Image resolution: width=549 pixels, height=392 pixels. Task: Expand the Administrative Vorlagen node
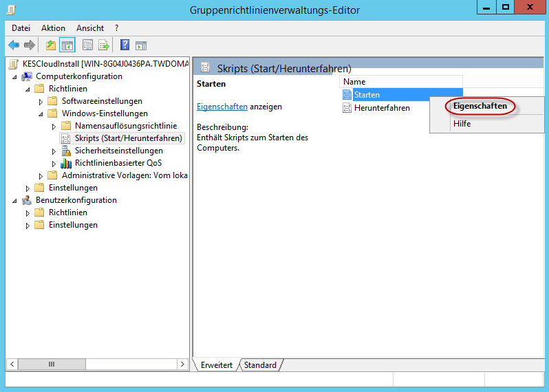tap(41, 176)
